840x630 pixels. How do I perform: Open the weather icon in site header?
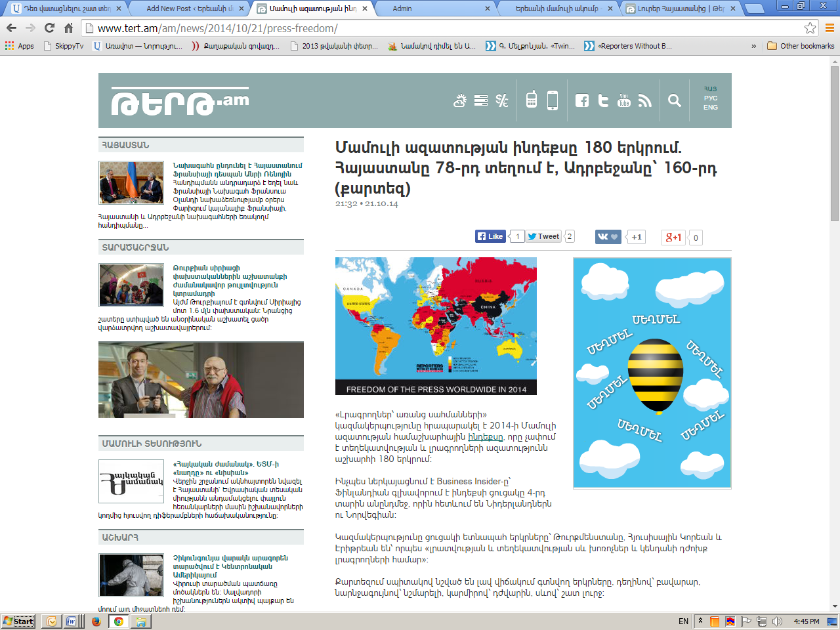[x=460, y=100]
